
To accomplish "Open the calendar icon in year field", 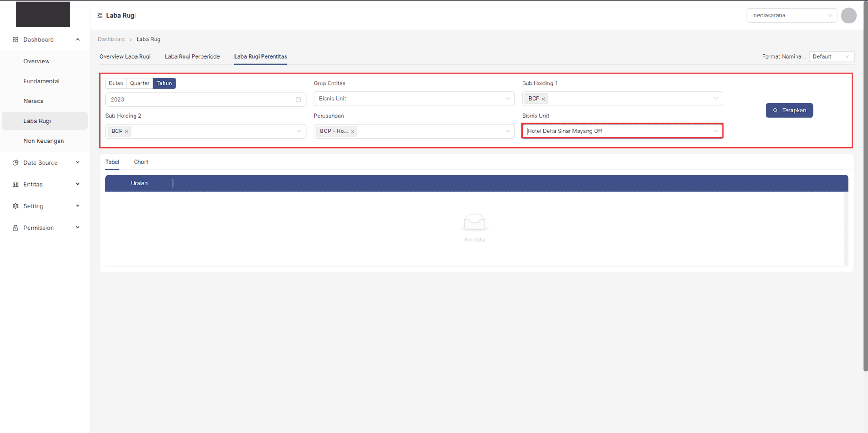I will (x=298, y=99).
